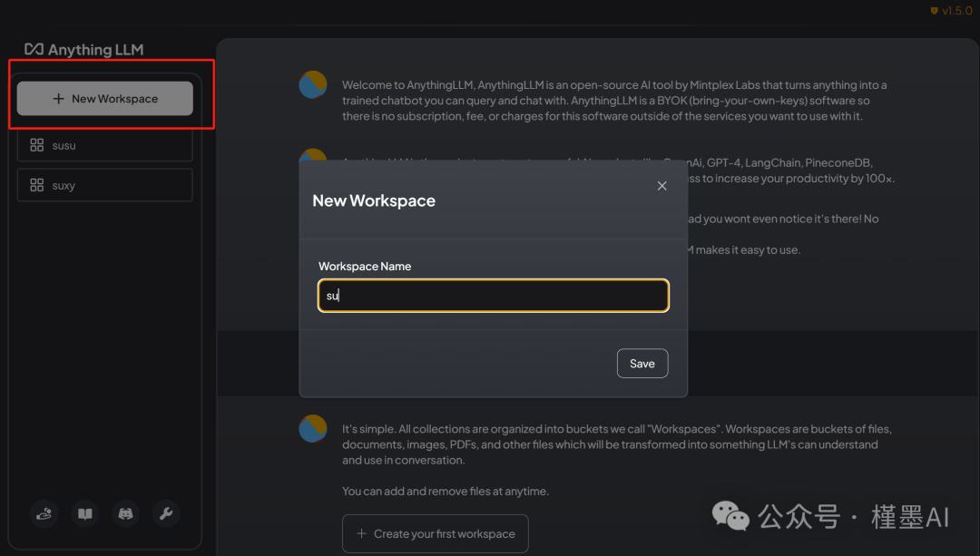
Task: Save the new workspace
Action: pyautogui.click(x=642, y=364)
